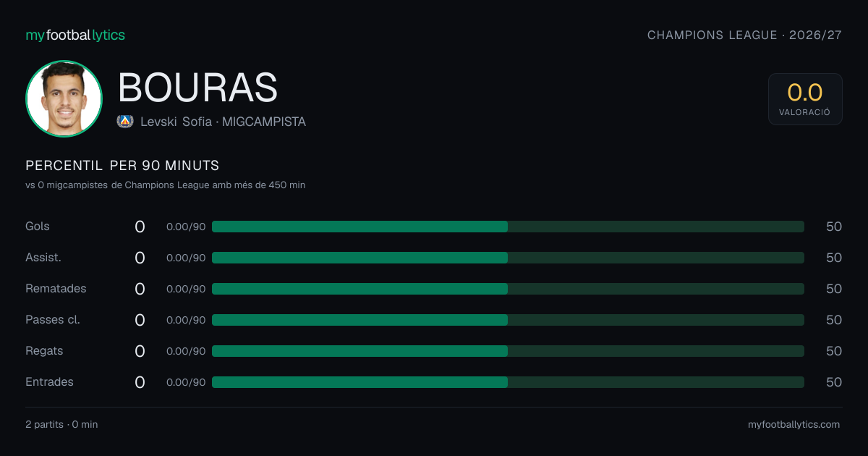868x456 pixels.
Task: Click the Rematades 0.00/90 rate value
Action: [186, 289]
